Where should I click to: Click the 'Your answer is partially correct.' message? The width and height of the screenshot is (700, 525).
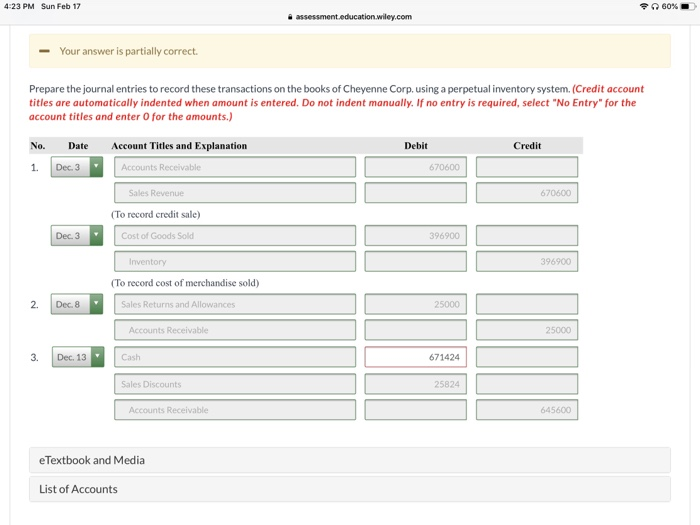129,51
